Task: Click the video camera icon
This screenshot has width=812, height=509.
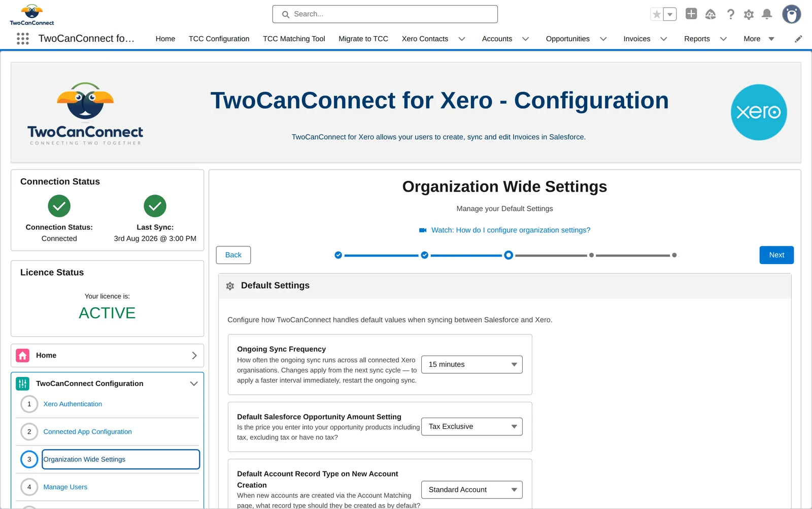Action: tap(422, 230)
